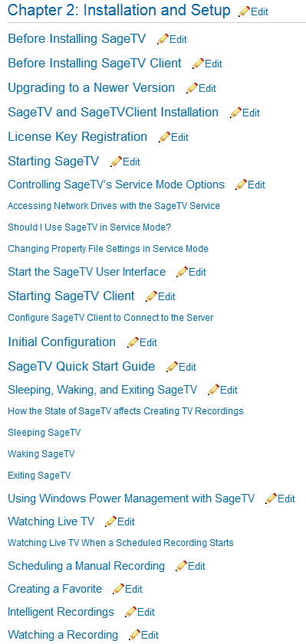Click pencil icon next to Watching Live TV

pos(111,522)
